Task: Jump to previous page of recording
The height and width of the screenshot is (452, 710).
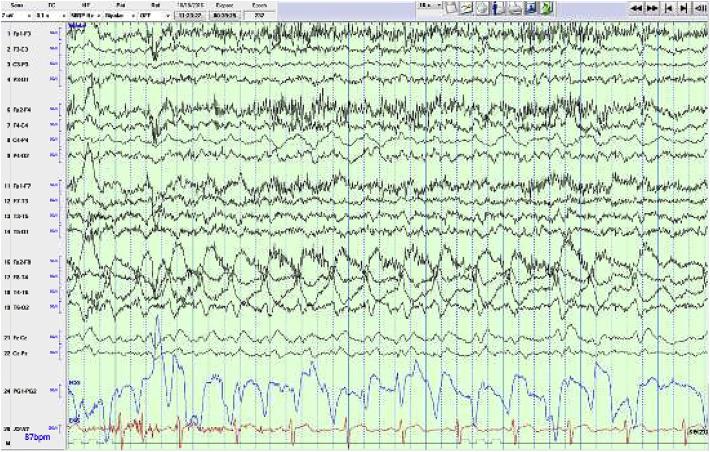Action: point(668,8)
